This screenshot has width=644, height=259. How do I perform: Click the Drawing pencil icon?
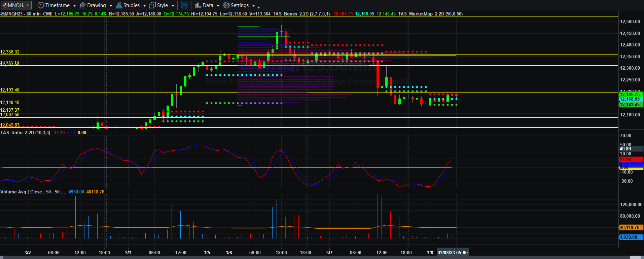(82, 5)
